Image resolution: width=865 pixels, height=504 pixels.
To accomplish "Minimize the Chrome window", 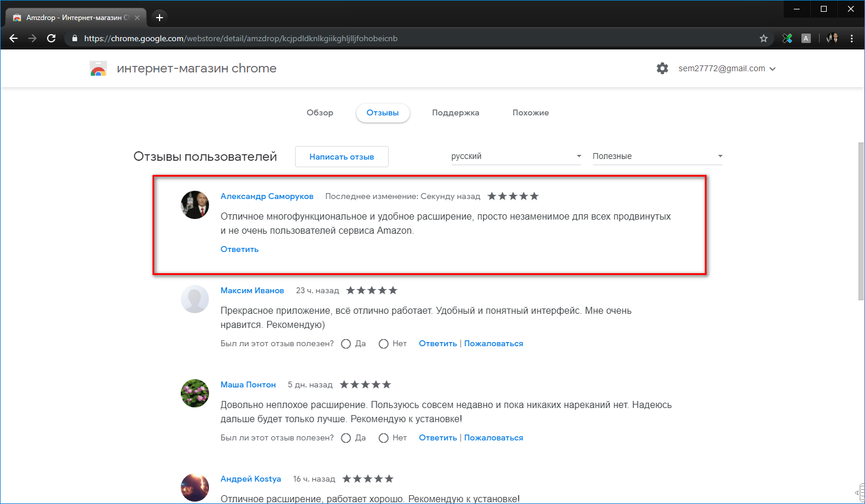I will [x=797, y=9].
